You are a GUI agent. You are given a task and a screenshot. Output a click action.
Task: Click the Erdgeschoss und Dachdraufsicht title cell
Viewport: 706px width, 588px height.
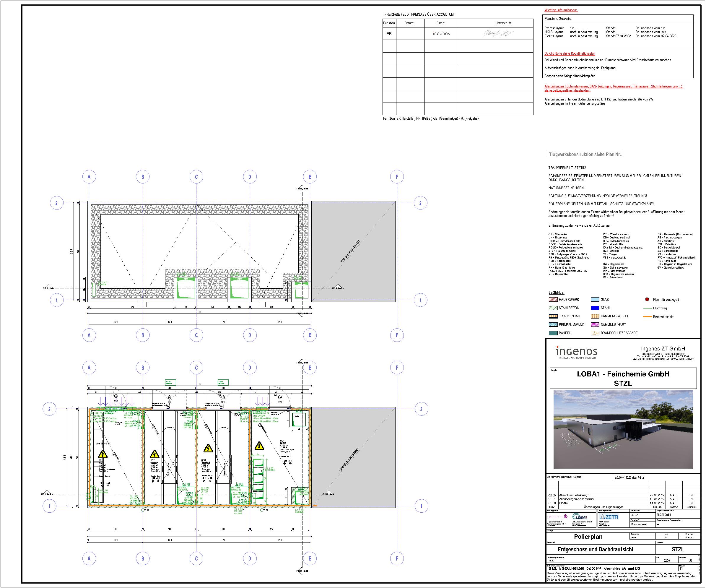596,549
